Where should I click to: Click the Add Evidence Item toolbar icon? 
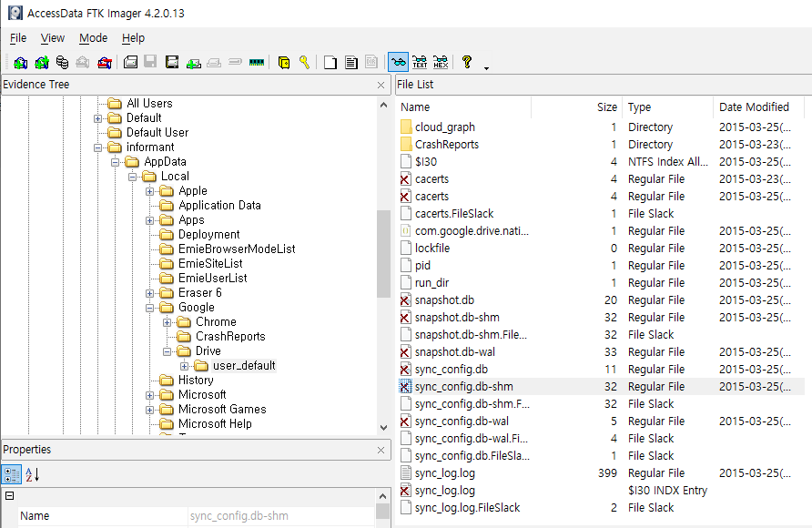click(x=20, y=63)
